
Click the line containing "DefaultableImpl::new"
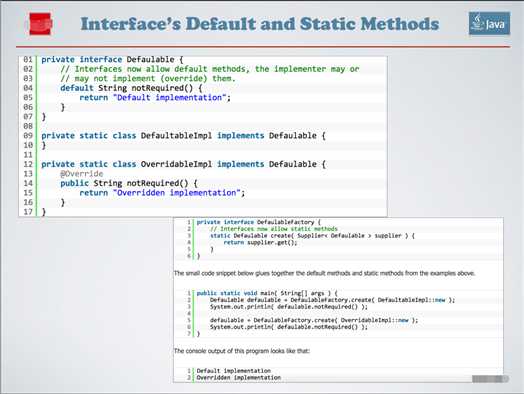332,300
